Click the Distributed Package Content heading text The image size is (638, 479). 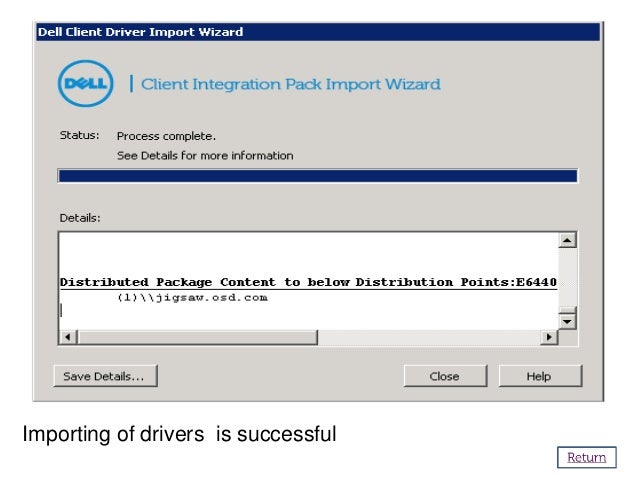[x=308, y=282]
